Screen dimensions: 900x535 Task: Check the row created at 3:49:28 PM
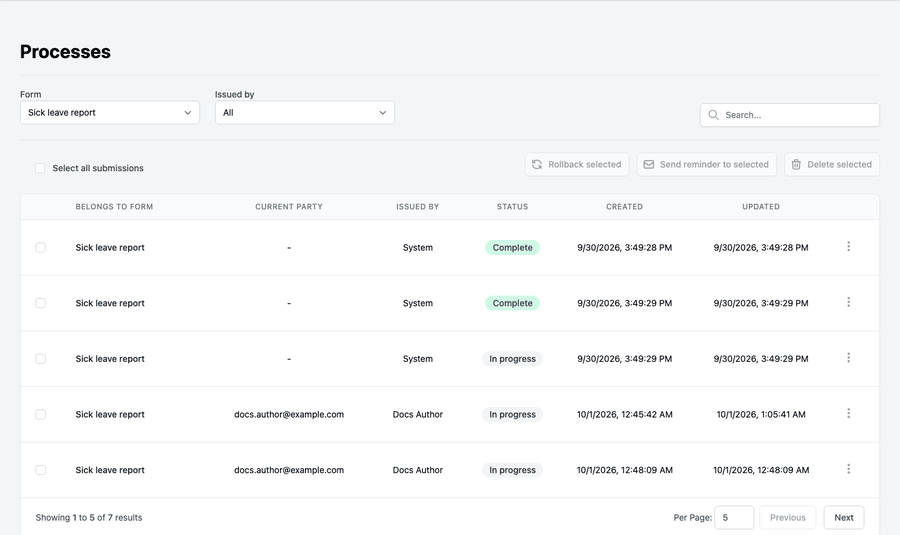pyautogui.click(x=40, y=247)
